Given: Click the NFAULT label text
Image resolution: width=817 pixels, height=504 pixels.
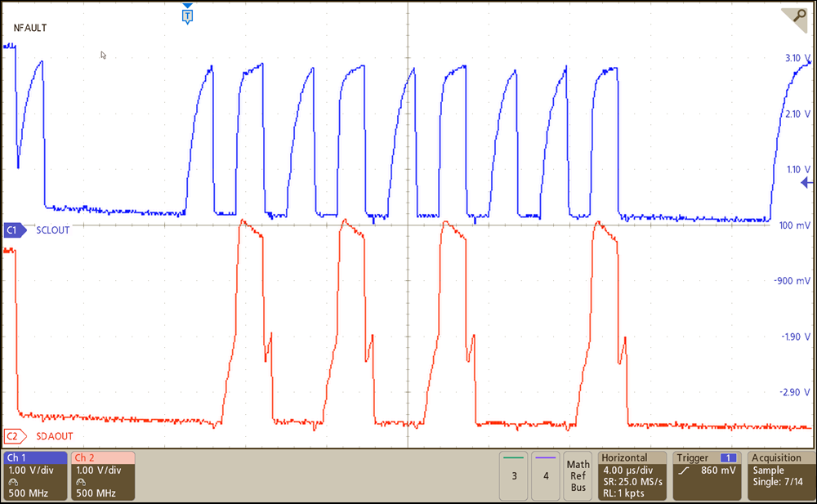Looking at the screenshot, I should [x=30, y=29].
